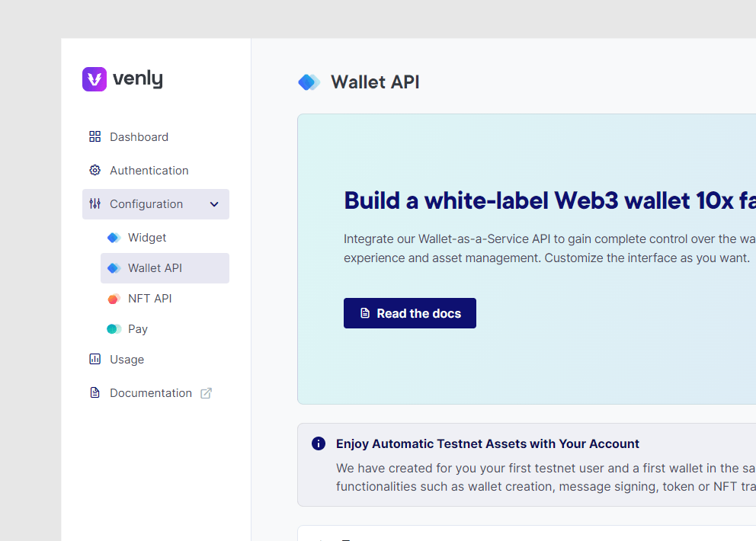
Task: Switch to the Widget section
Action: coord(147,237)
